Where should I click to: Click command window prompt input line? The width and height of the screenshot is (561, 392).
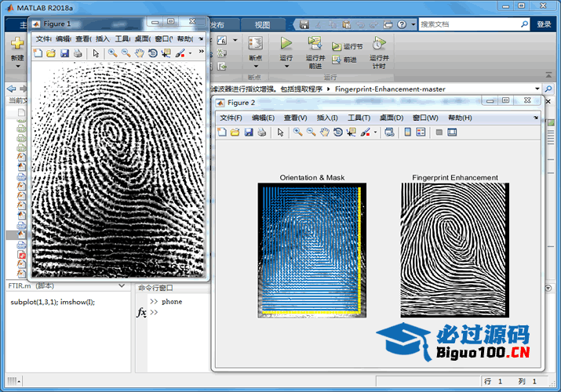(x=179, y=312)
